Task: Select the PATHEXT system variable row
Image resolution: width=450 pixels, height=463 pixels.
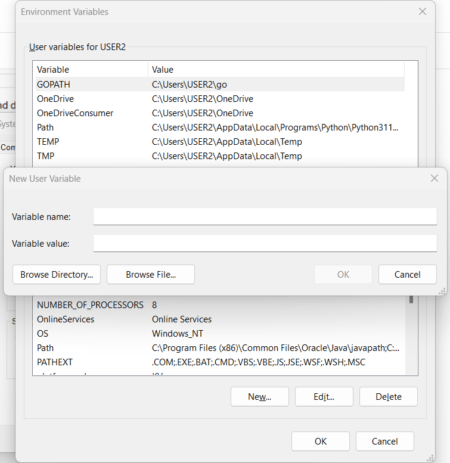Action: click(x=220, y=362)
